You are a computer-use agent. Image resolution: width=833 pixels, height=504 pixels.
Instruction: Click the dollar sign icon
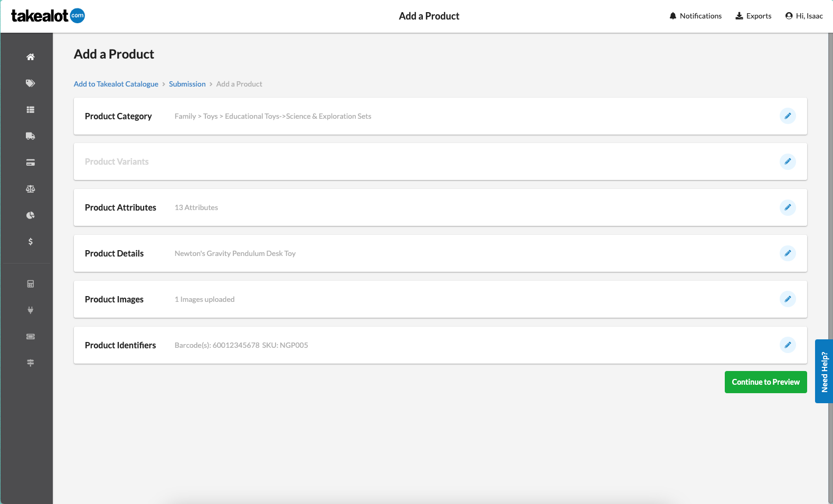coord(31,242)
